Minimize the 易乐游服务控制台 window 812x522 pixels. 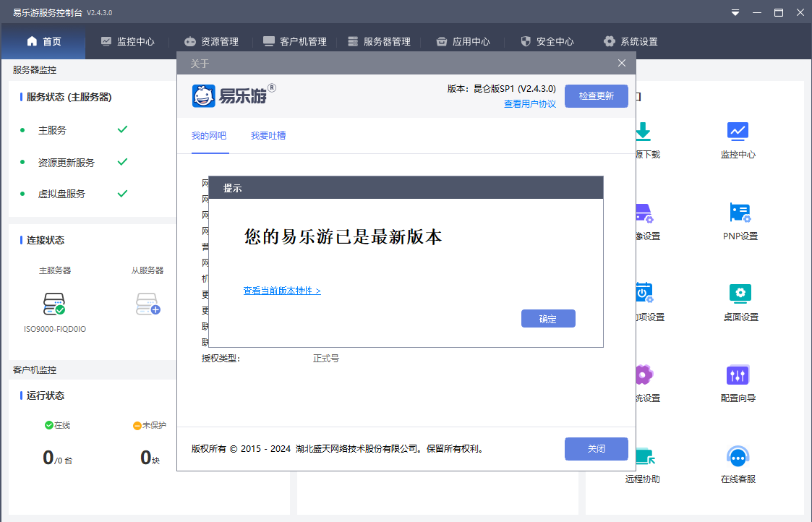[x=757, y=12]
